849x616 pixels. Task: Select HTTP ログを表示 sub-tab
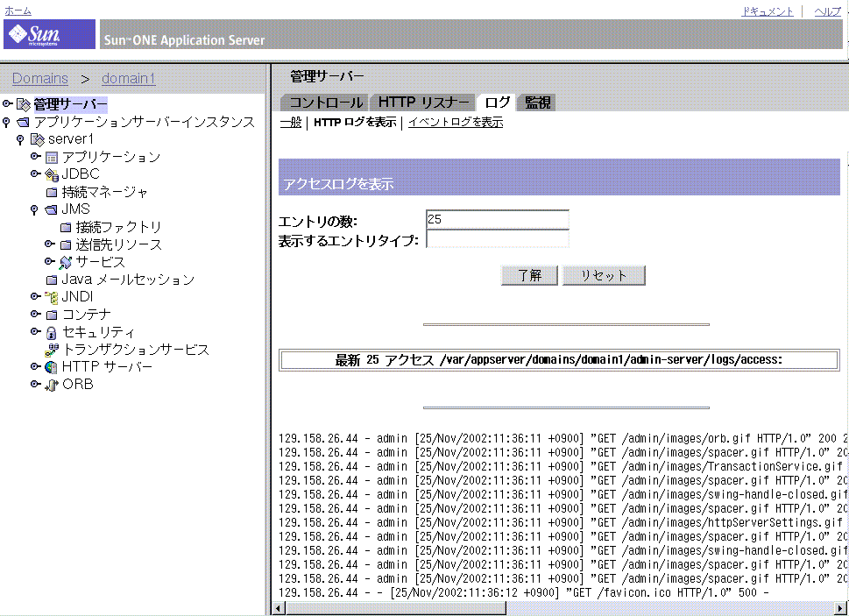(355, 123)
